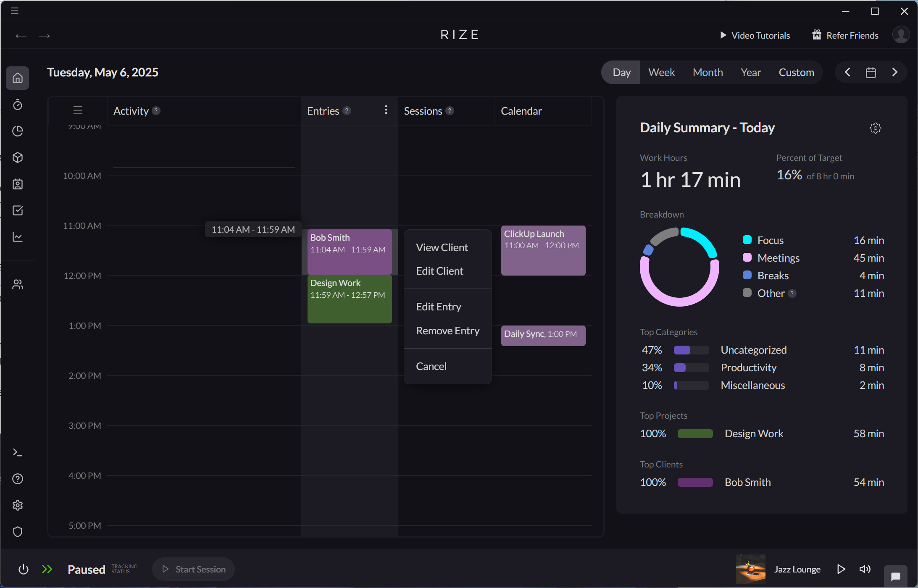
Task: Select the pie chart reports icon
Action: pyautogui.click(x=18, y=131)
